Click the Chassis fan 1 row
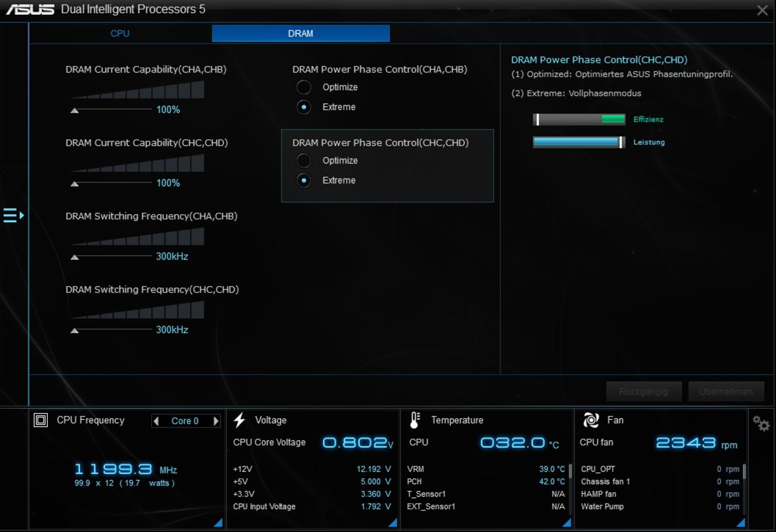Screen dimensions: 776x532 click(660, 482)
